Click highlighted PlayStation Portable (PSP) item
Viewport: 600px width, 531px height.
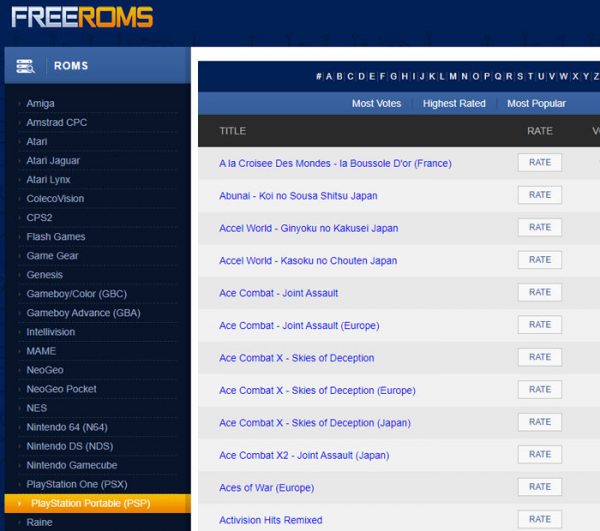point(97,503)
